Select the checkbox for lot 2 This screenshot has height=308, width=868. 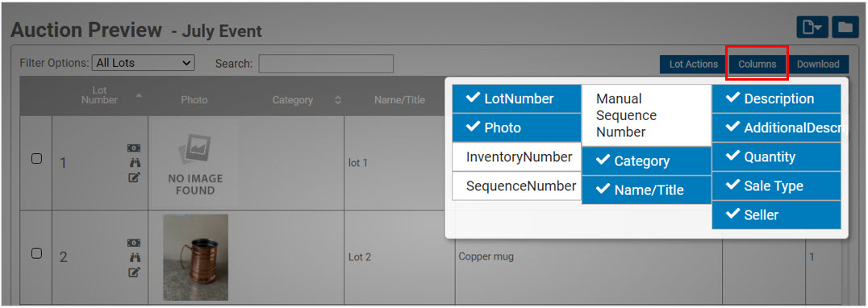tap(36, 253)
